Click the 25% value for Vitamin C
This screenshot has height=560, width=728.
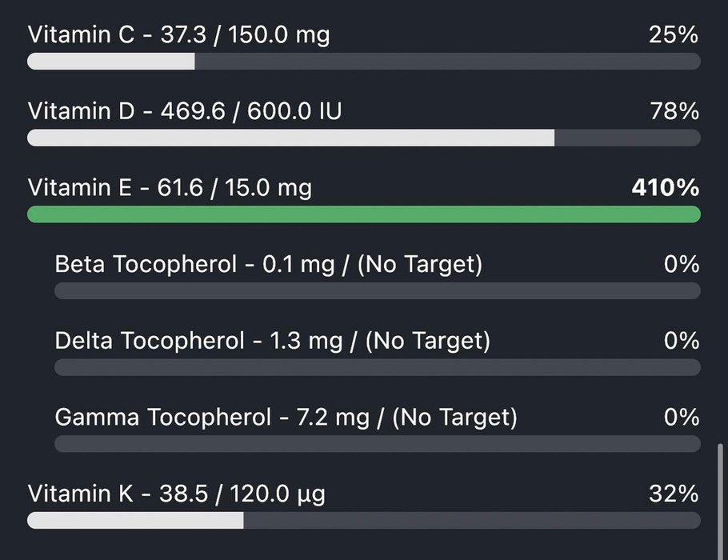(675, 35)
